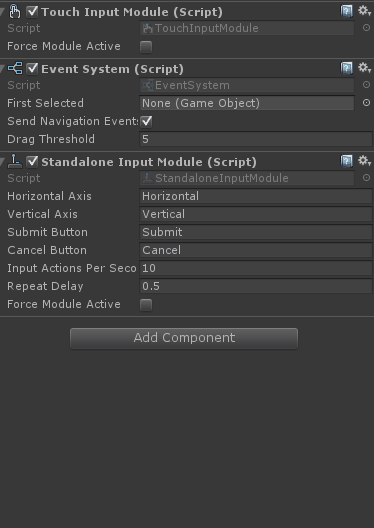This screenshot has height=528, width=374.
Task: Select the Submit Button text field
Action: [256, 232]
